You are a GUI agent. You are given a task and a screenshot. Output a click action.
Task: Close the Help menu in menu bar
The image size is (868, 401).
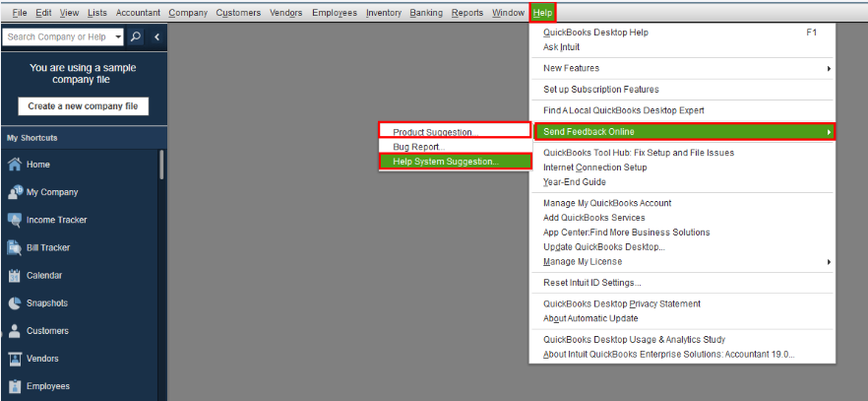click(542, 12)
